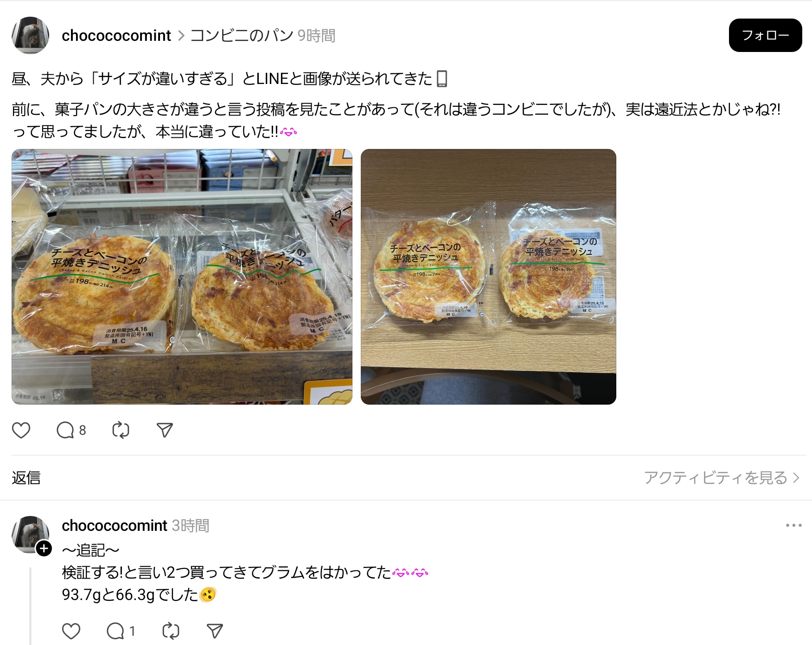This screenshot has width=812, height=645.
Task: Open comments on main post showing 8
Action: [71, 430]
